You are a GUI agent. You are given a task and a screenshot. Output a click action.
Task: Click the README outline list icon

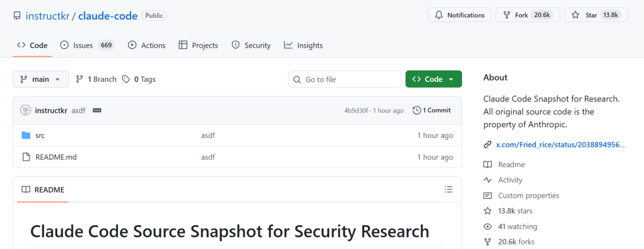[448, 189]
